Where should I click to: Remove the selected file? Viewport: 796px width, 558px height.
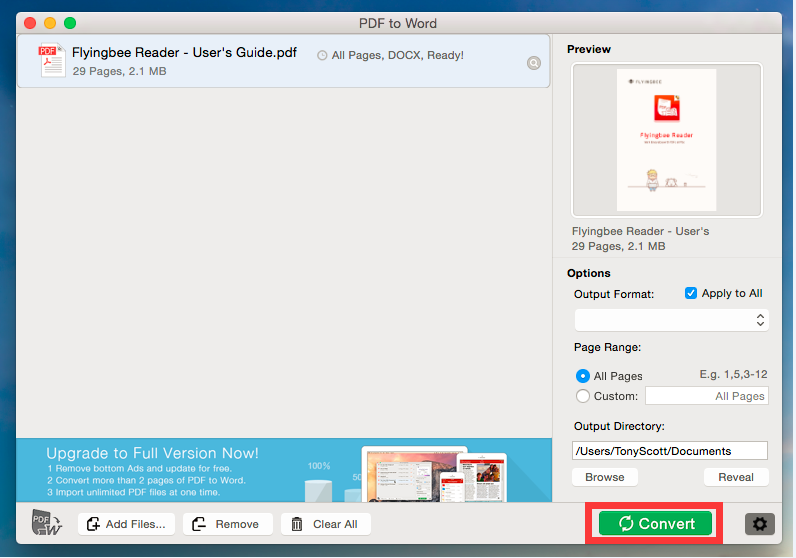tap(227, 524)
